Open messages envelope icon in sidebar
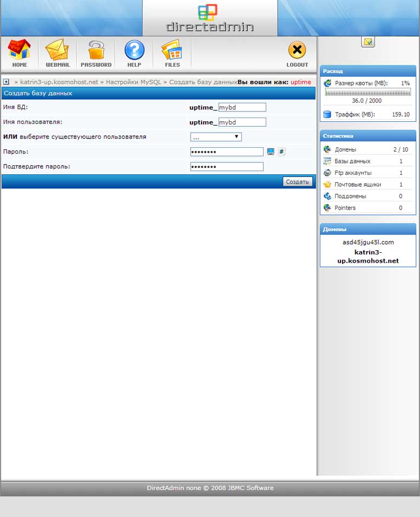This screenshot has height=517, width=420. 368,42
